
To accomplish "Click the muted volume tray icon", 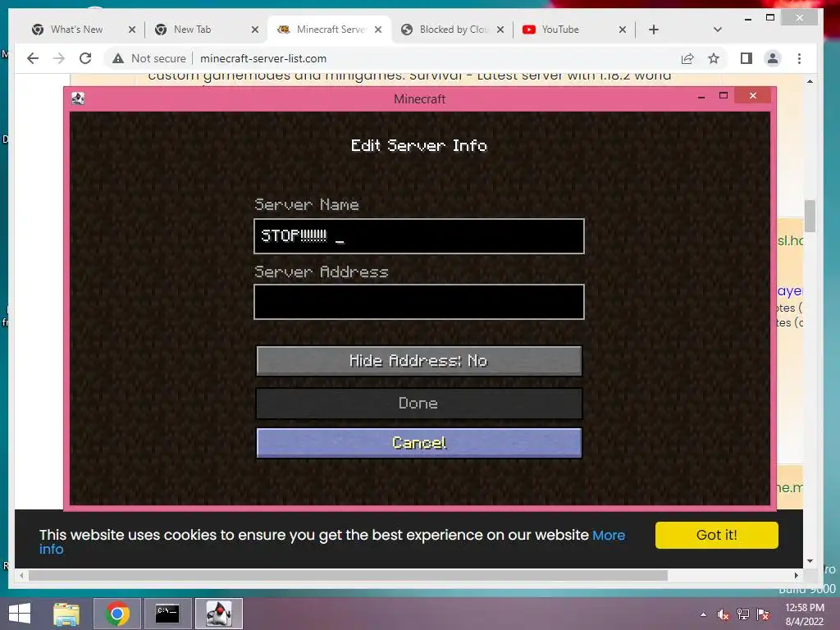I will 724,614.
